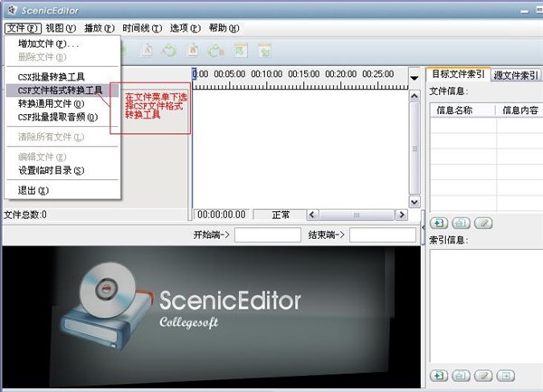This screenshot has width=543, height=392.
Task: Click the 开始端 input field
Action: (268, 234)
